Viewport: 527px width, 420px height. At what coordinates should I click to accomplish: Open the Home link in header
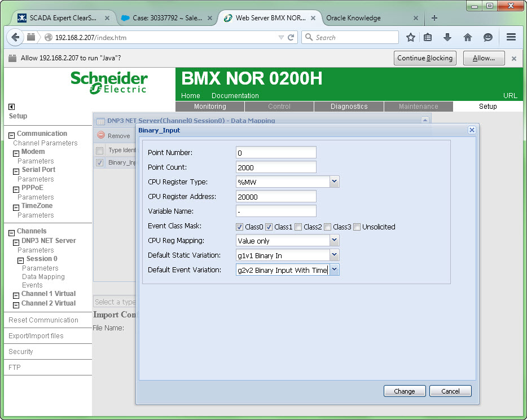tap(191, 96)
